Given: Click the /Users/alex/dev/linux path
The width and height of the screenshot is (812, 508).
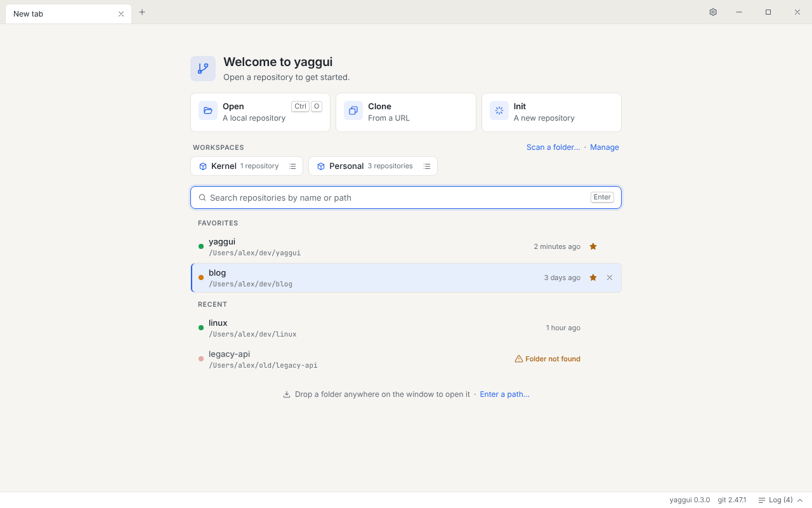Looking at the screenshot, I should coord(252,335).
